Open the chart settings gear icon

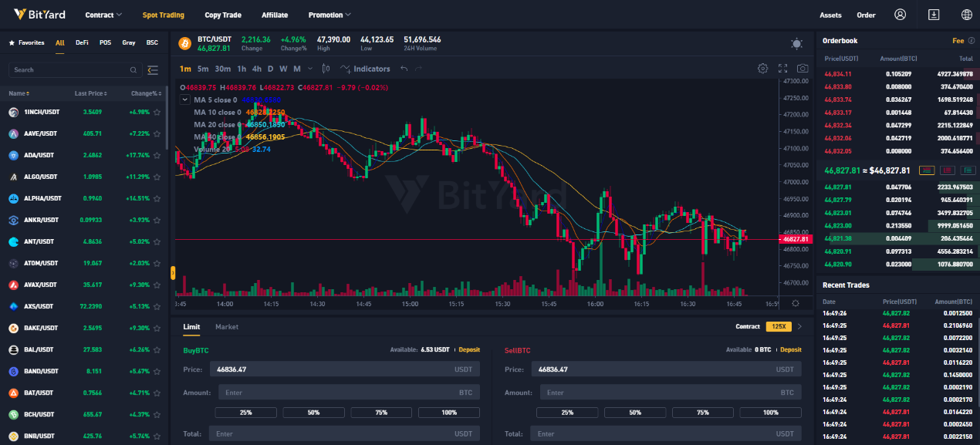762,68
